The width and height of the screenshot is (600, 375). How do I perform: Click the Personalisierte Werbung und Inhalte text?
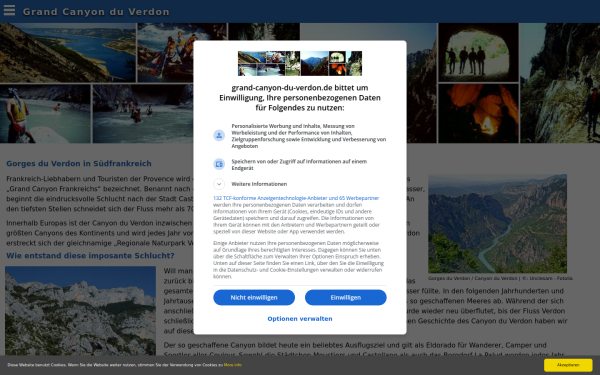[308, 136]
